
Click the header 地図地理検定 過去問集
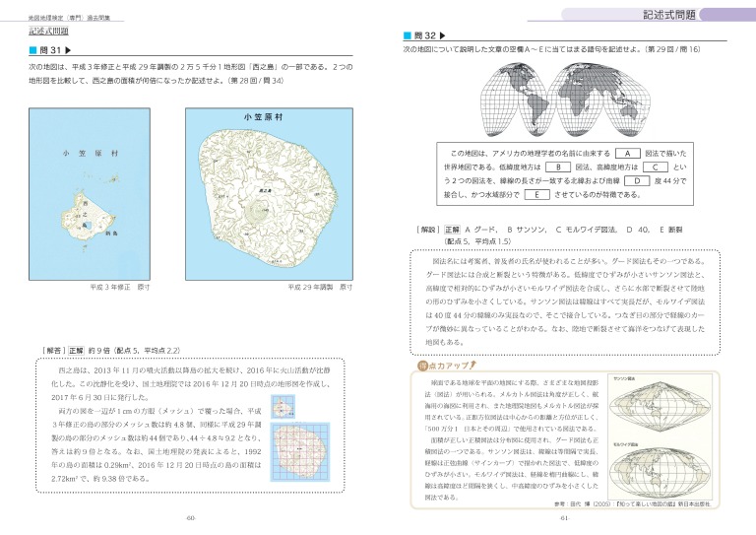(69, 18)
